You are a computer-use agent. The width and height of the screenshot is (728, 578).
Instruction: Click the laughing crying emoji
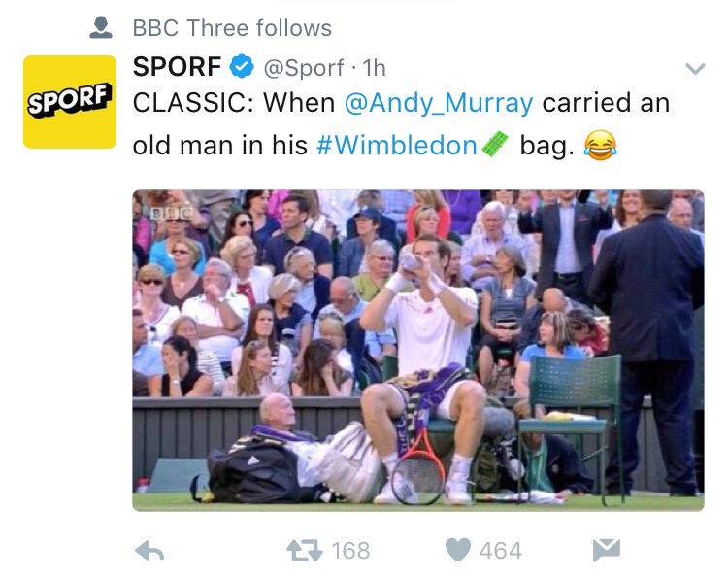(600, 146)
